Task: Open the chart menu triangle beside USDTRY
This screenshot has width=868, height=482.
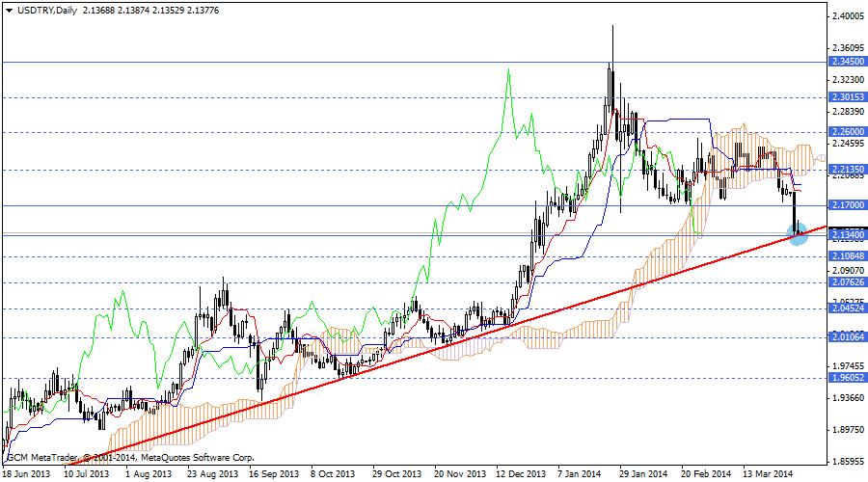Action: [x=9, y=11]
